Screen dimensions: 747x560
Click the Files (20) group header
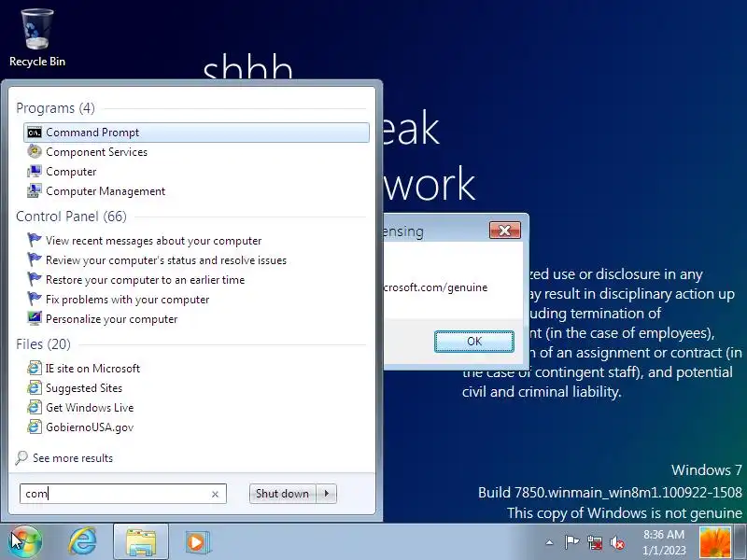pyautogui.click(x=43, y=343)
